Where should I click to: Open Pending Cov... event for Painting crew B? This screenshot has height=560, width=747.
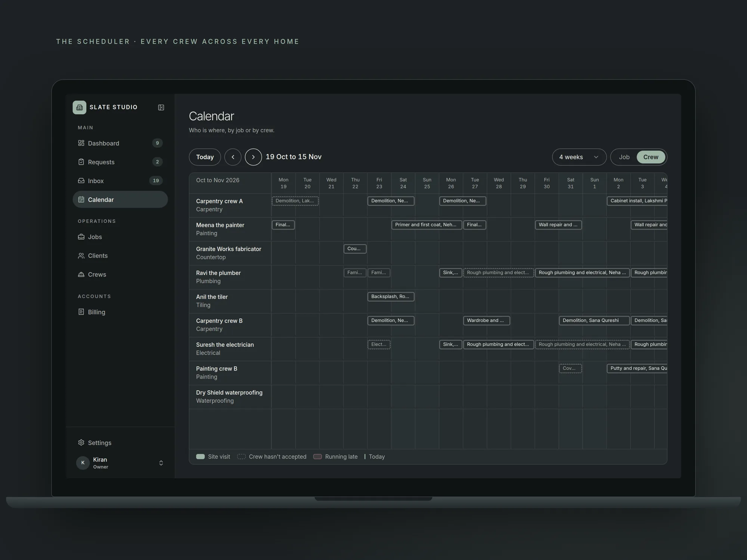tap(570, 368)
